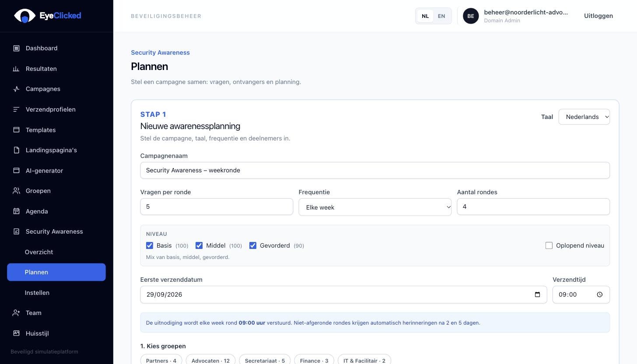Click the STAP 1 label text
Image resolution: width=637 pixels, height=364 pixels.
tap(153, 114)
